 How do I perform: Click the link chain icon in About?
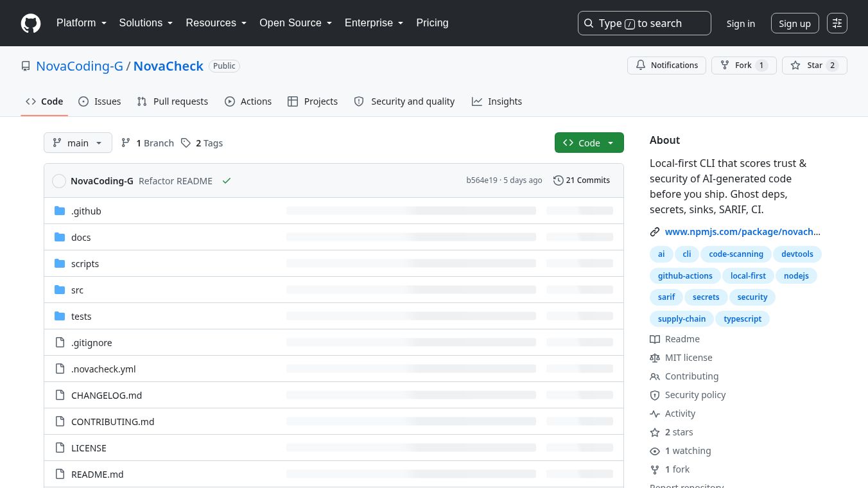pos(655,232)
